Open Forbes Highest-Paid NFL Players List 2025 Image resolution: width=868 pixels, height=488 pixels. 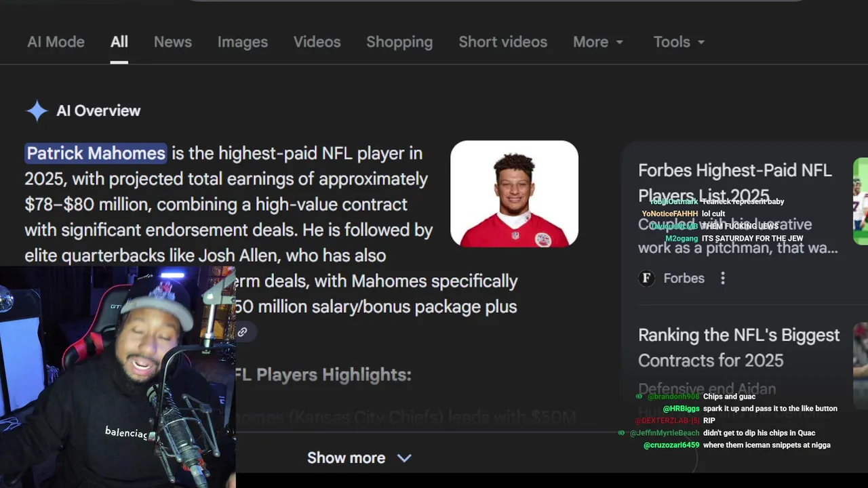(x=735, y=182)
